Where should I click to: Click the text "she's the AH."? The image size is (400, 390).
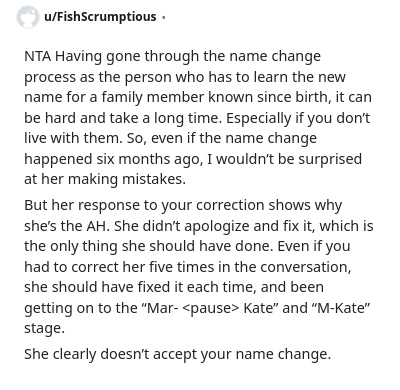click(67, 226)
